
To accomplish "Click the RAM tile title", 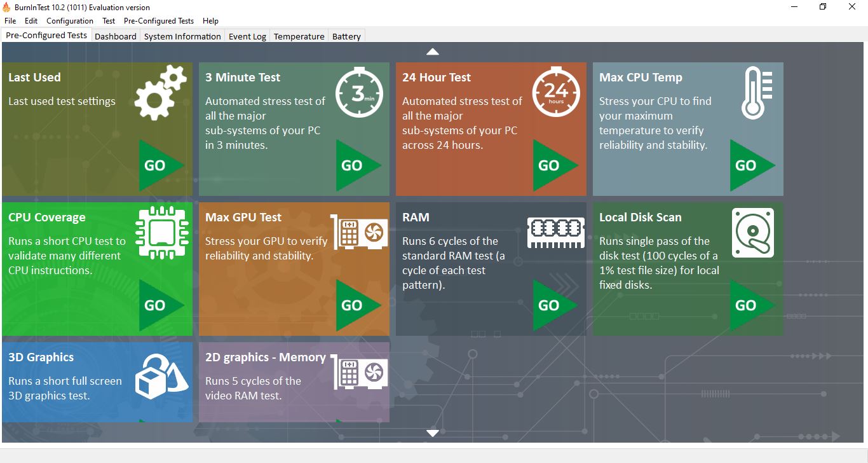I will [x=416, y=218].
